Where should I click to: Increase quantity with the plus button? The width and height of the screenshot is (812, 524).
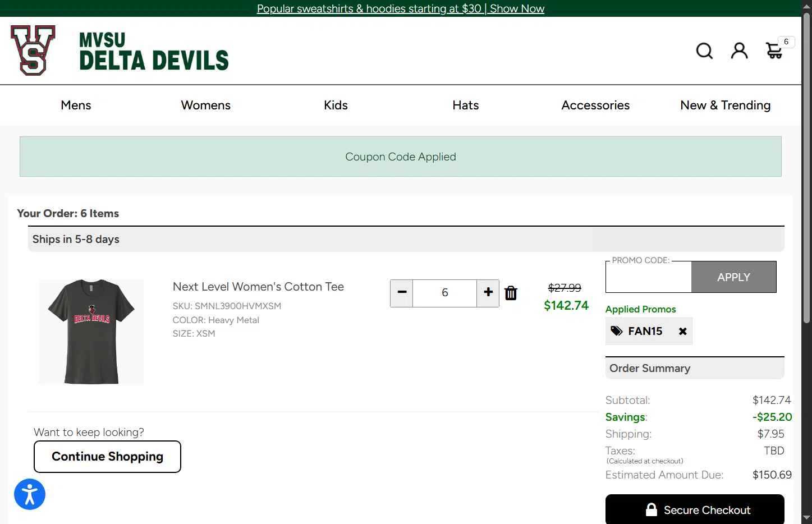488,292
